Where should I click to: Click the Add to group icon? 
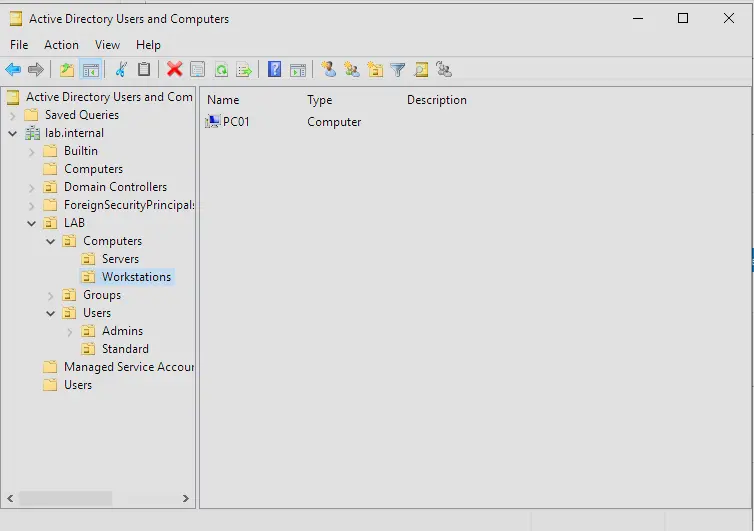click(x=444, y=70)
